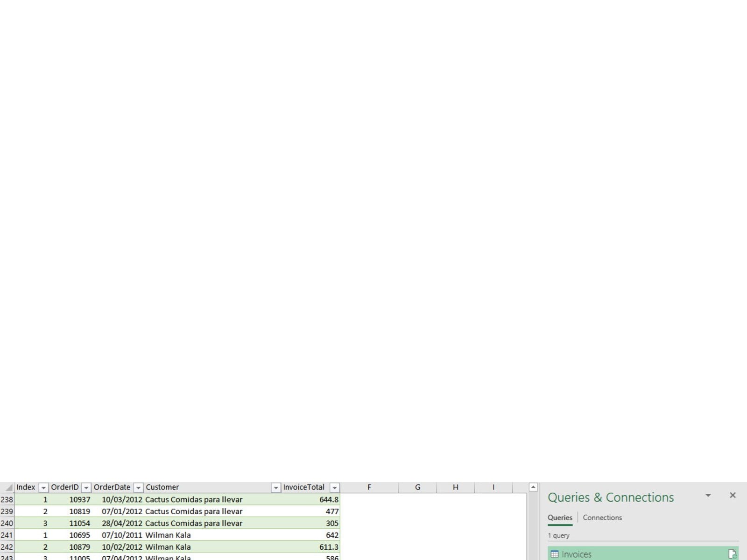
Task: Click the Select All corner triangle
Action: (9, 488)
